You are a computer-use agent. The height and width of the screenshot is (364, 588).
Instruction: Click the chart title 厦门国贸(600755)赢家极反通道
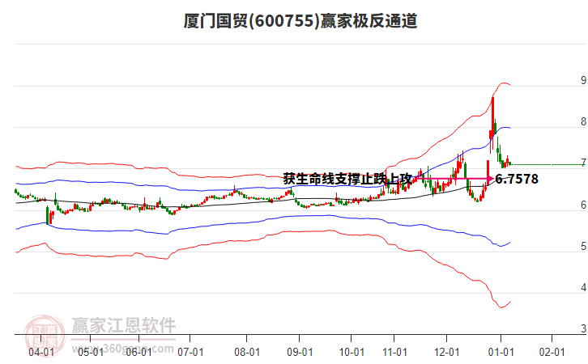pyautogui.click(x=300, y=20)
